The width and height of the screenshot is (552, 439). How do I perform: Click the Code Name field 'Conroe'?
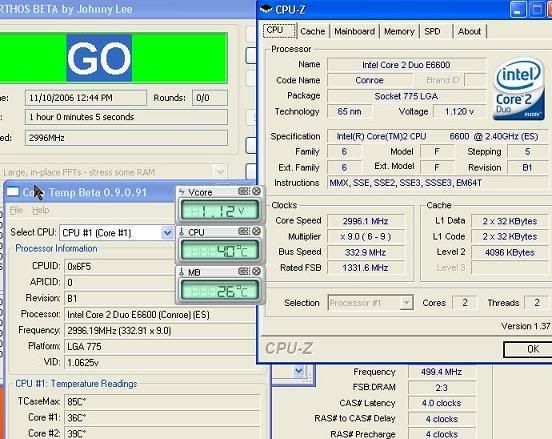point(370,80)
